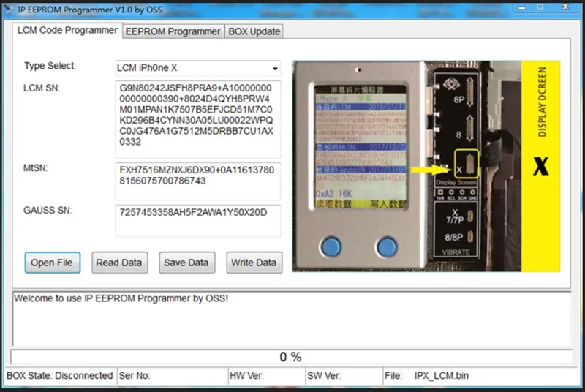Click the Save Data button
The width and height of the screenshot is (585, 392).
(186, 263)
